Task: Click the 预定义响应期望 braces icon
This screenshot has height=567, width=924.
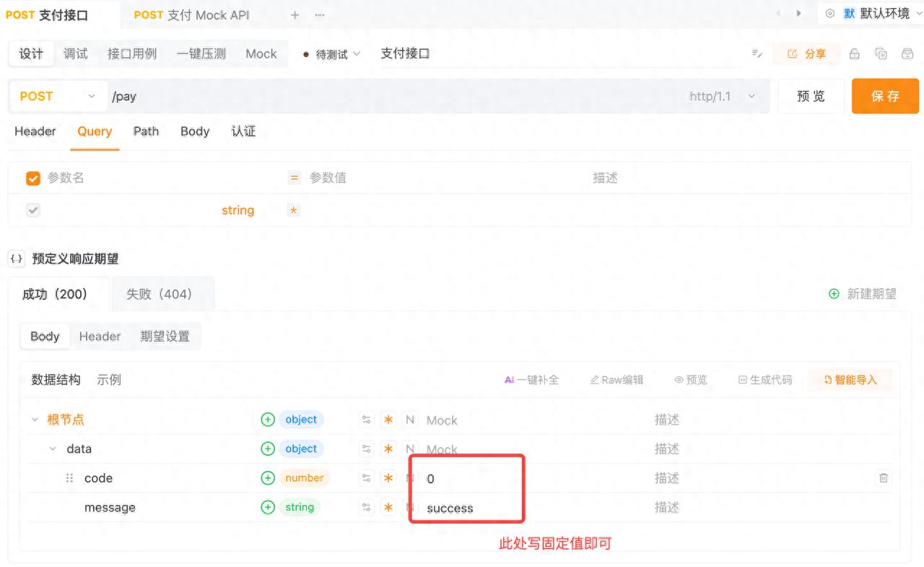Action: (17, 259)
